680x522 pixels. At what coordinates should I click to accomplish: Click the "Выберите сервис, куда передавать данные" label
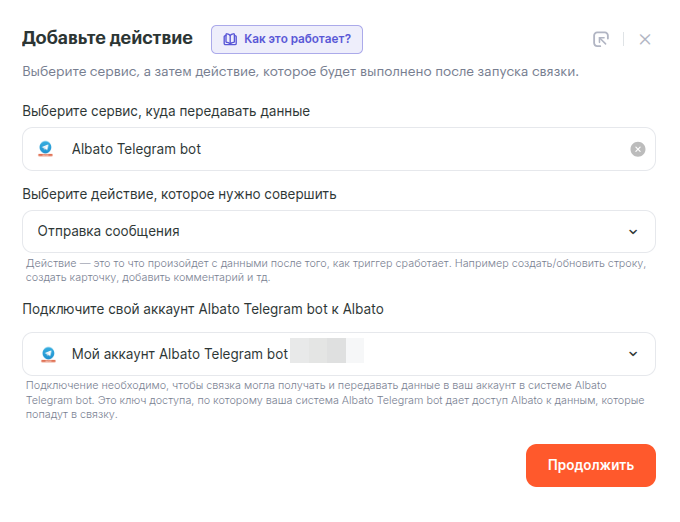point(166,111)
